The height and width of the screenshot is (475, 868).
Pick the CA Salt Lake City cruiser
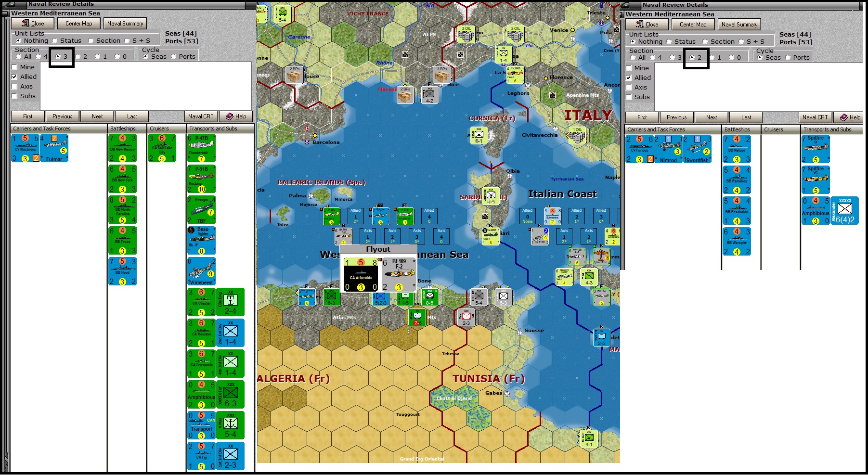coord(162,148)
